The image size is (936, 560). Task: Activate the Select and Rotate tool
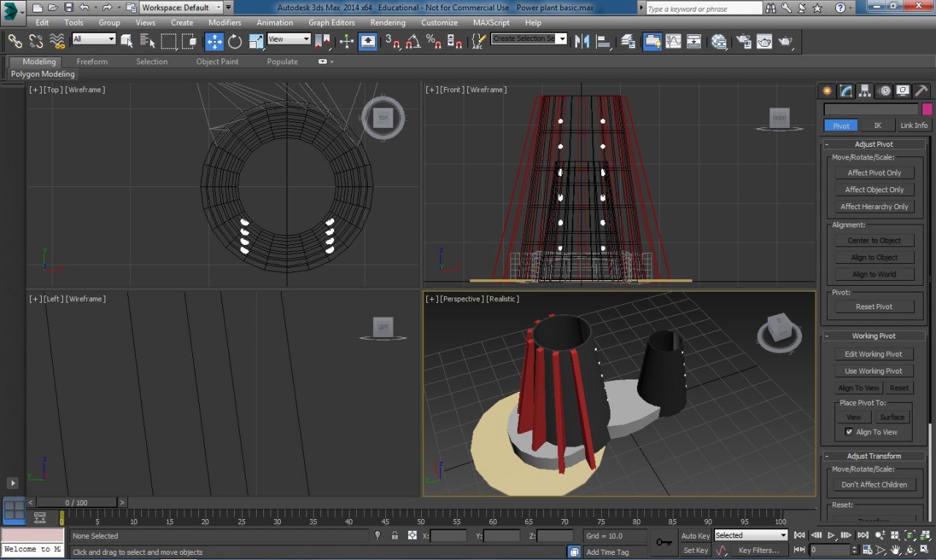coord(235,42)
